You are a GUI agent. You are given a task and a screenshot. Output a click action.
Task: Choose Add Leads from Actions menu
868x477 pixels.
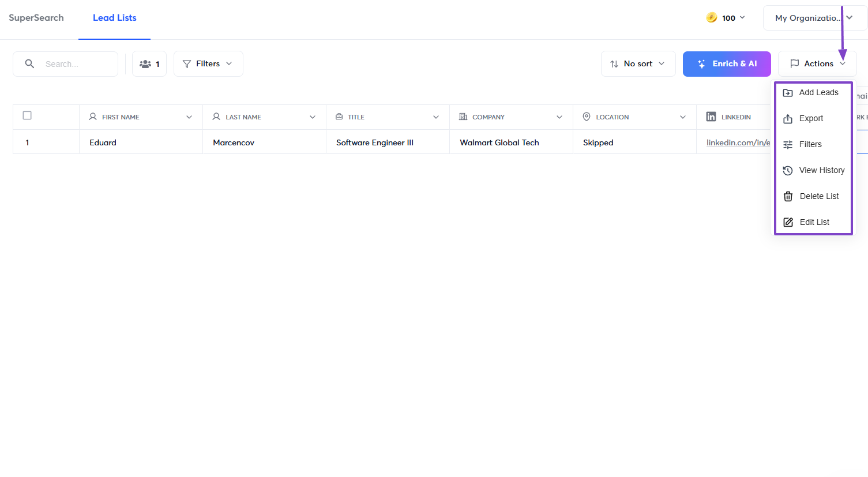click(x=813, y=93)
